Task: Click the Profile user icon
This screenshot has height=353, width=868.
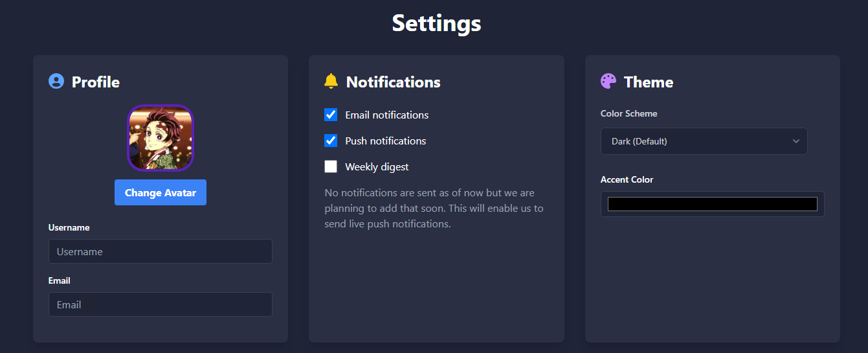Action: (x=56, y=82)
